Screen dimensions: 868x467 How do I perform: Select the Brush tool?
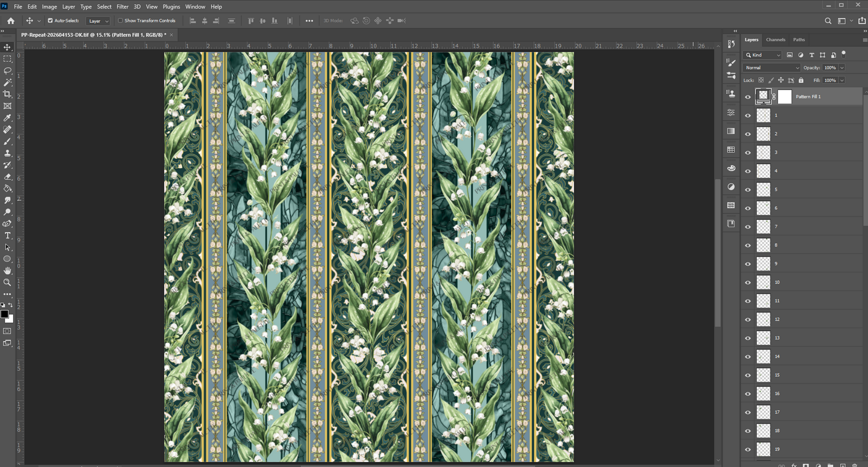coord(7,142)
